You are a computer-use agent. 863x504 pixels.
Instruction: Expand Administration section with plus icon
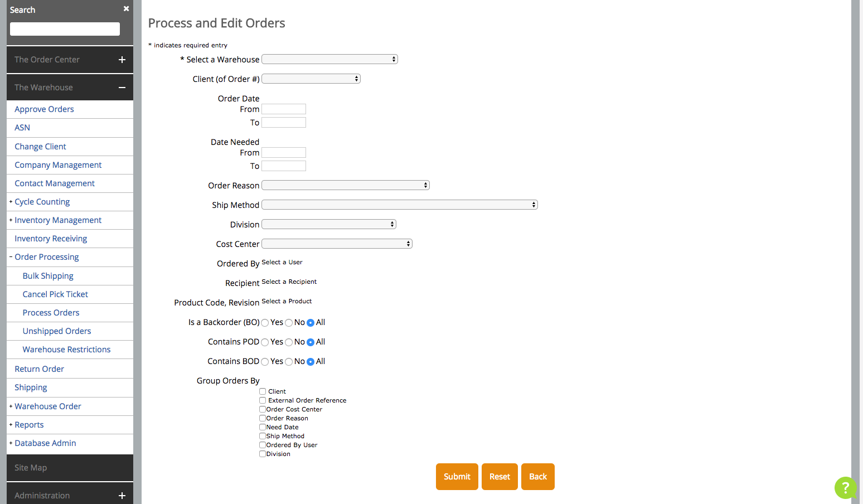click(x=122, y=496)
